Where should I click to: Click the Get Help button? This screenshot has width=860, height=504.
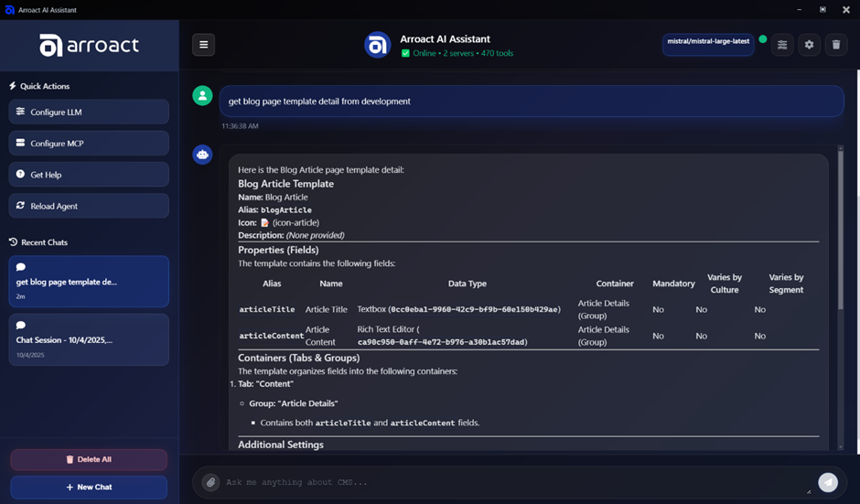point(89,175)
